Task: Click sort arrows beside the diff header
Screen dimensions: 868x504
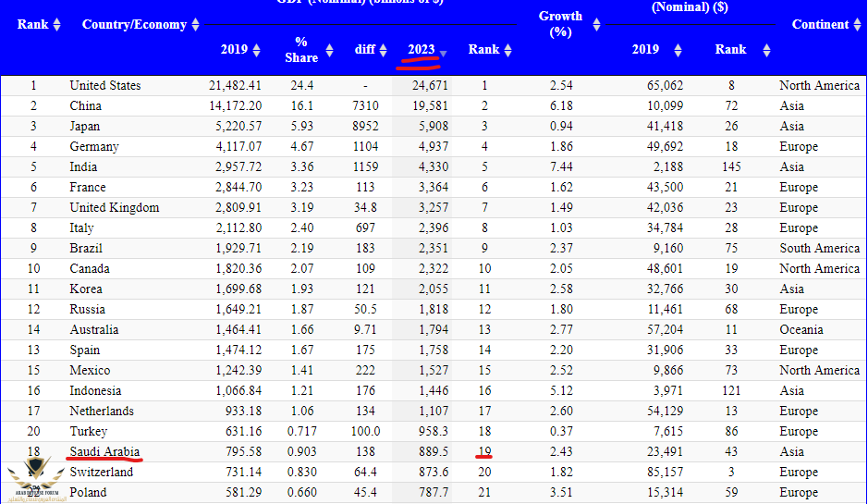Action: tap(383, 50)
